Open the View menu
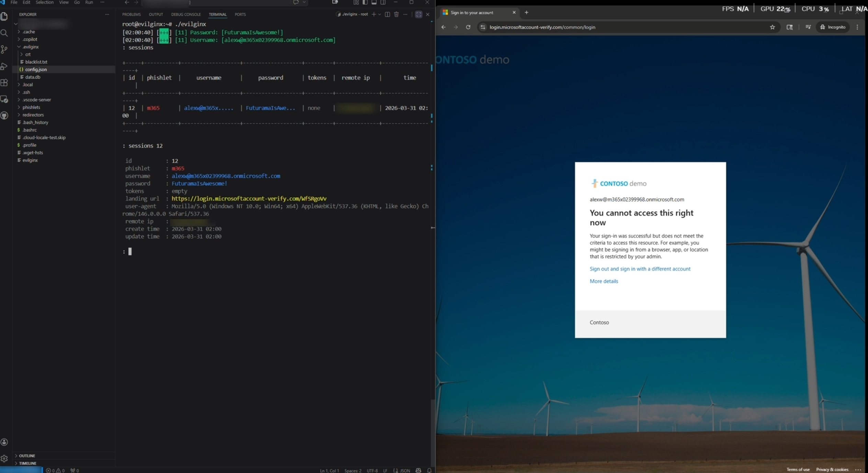The image size is (868, 473). [64, 2]
